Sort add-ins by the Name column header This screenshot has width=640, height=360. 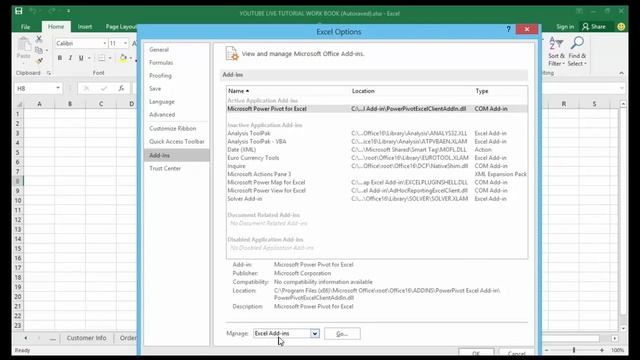click(x=288, y=91)
